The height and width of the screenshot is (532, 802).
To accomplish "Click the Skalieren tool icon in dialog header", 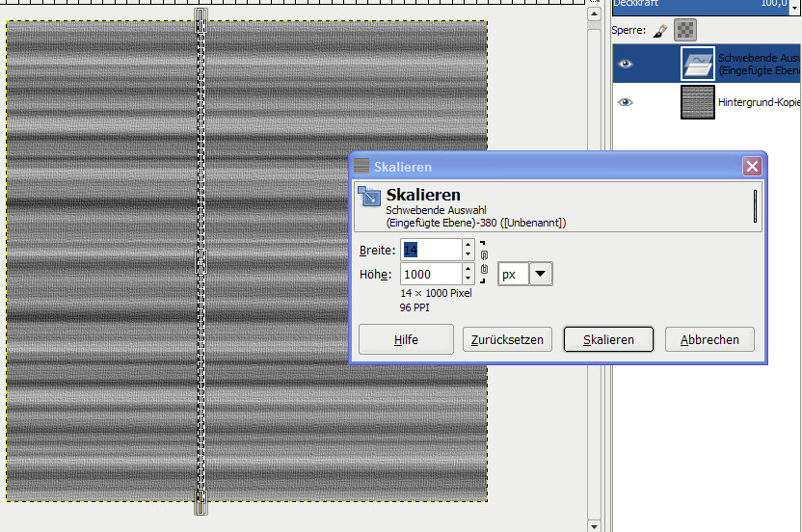I will pyautogui.click(x=369, y=199).
